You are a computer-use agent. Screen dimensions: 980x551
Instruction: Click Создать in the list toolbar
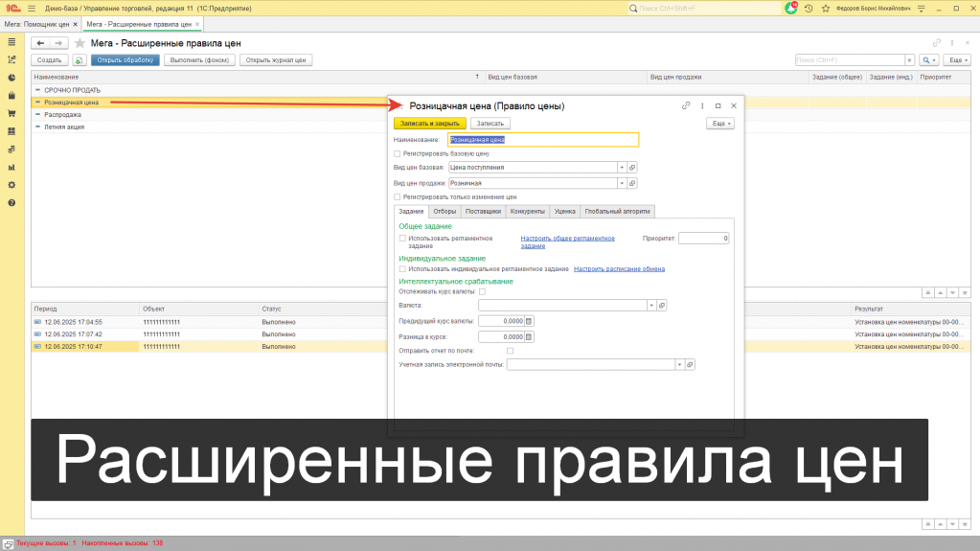click(x=50, y=60)
